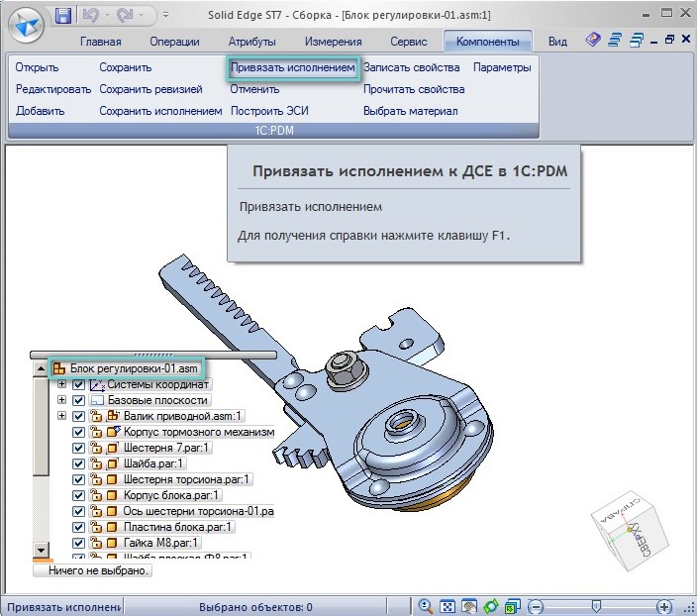Select the Pan hand tool
The width and height of the screenshot is (697, 616).
469,606
